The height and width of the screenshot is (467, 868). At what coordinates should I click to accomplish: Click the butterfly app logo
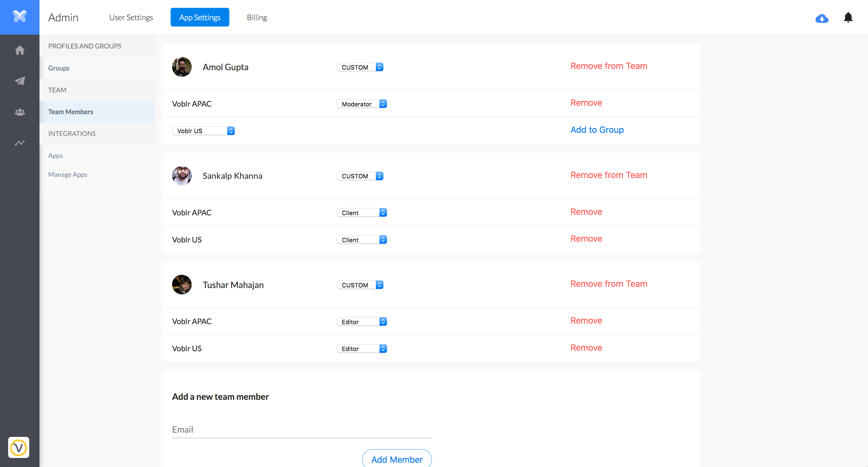click(20, 16)
